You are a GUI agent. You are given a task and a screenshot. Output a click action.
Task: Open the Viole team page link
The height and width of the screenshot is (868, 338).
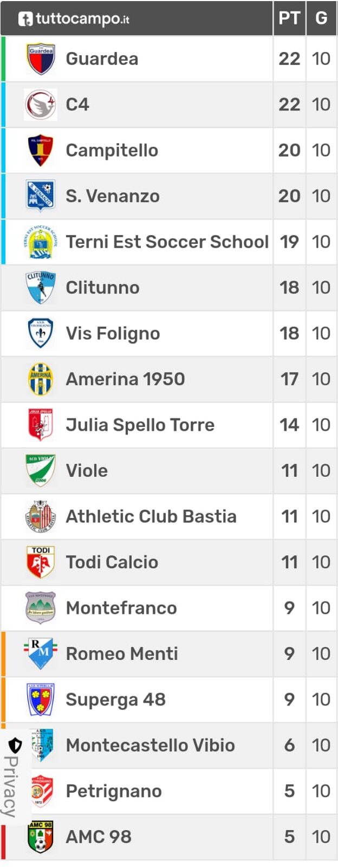tap(87, 471)
